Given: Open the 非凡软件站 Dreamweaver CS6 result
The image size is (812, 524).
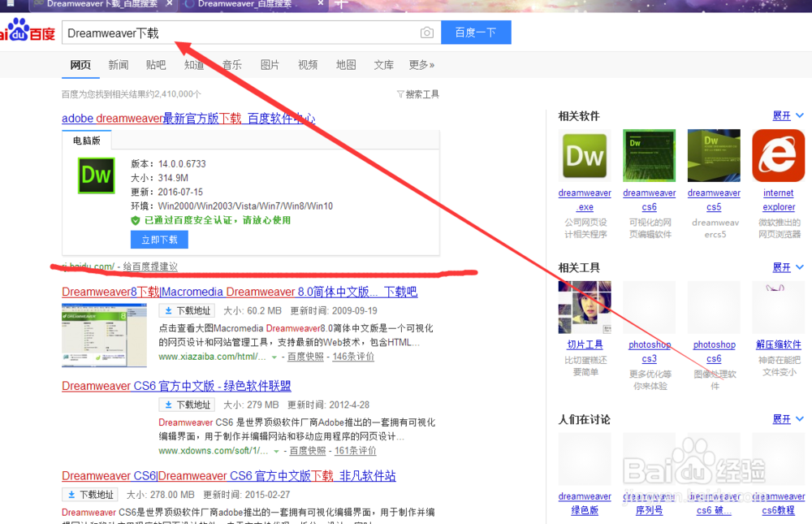Looking at the screenshot, I should 228,476.
